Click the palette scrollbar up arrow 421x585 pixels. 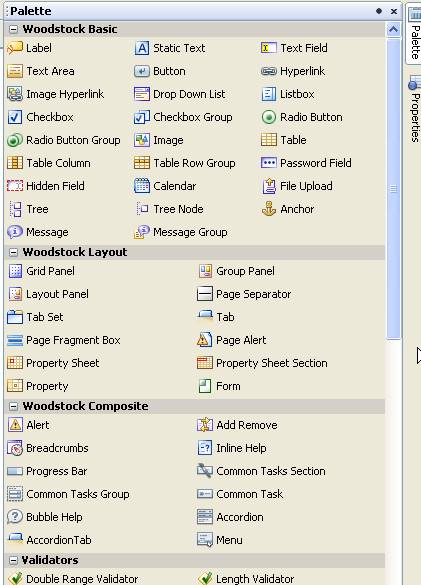393,29
